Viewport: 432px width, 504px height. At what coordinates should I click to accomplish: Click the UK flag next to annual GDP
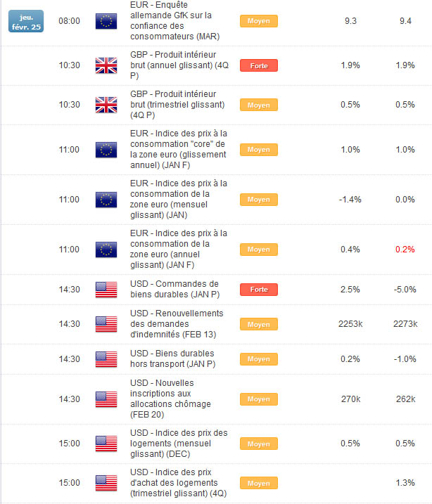pos(106,65)
